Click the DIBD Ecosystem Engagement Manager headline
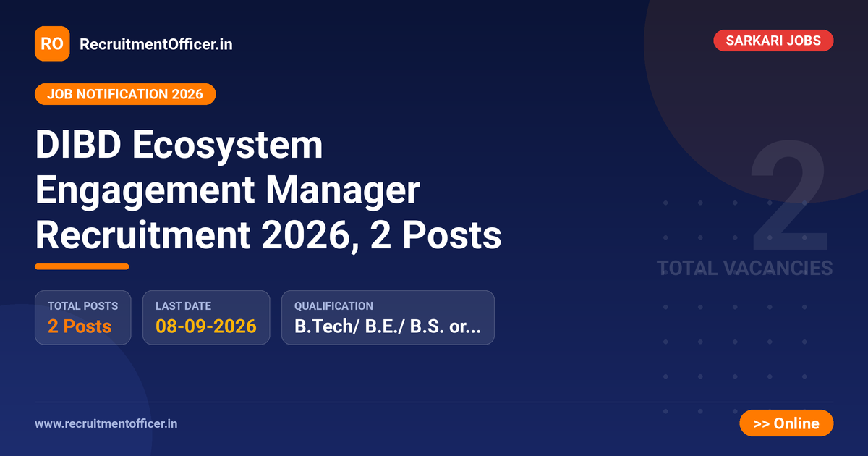 [x=268, y=191]
